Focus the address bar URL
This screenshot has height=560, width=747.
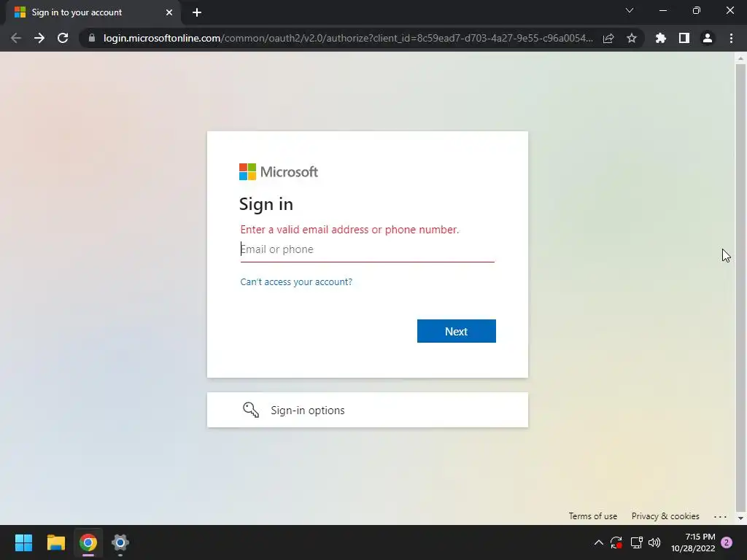pos(348,38)
